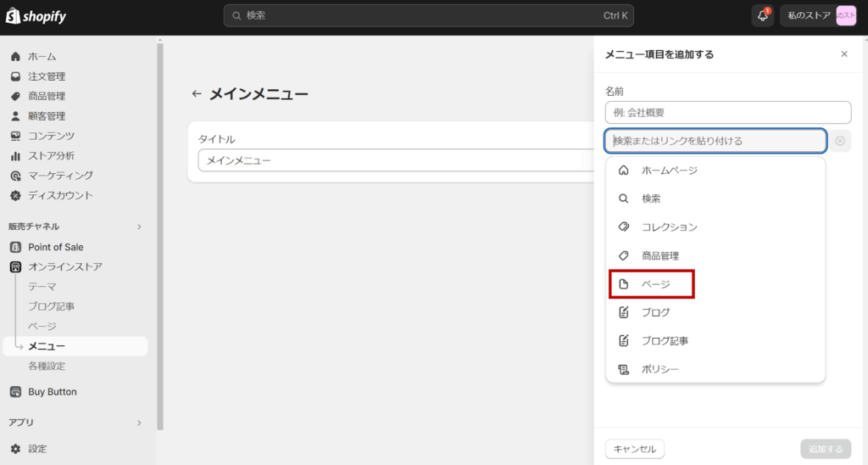Click the 追加する button

pos(826,449)
